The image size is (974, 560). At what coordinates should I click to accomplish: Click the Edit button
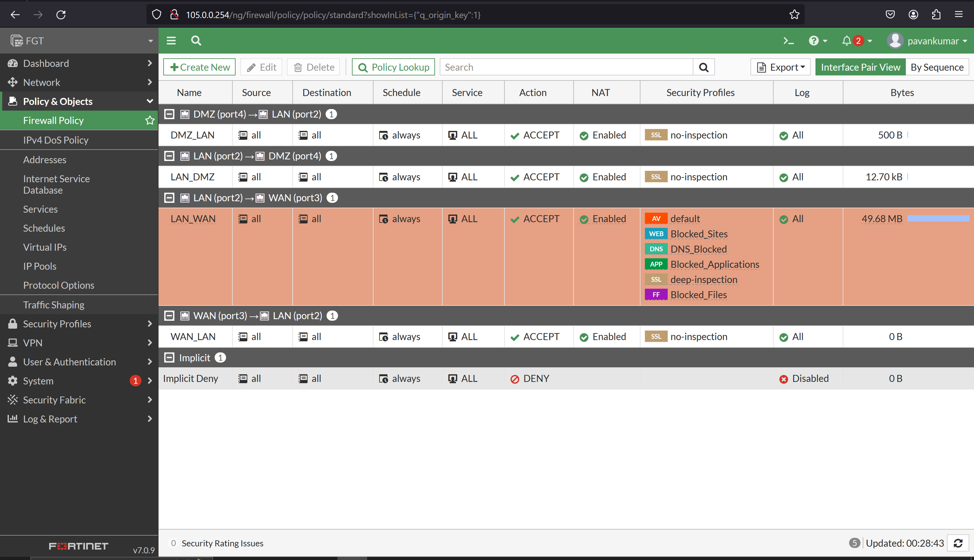pos(261,67)
